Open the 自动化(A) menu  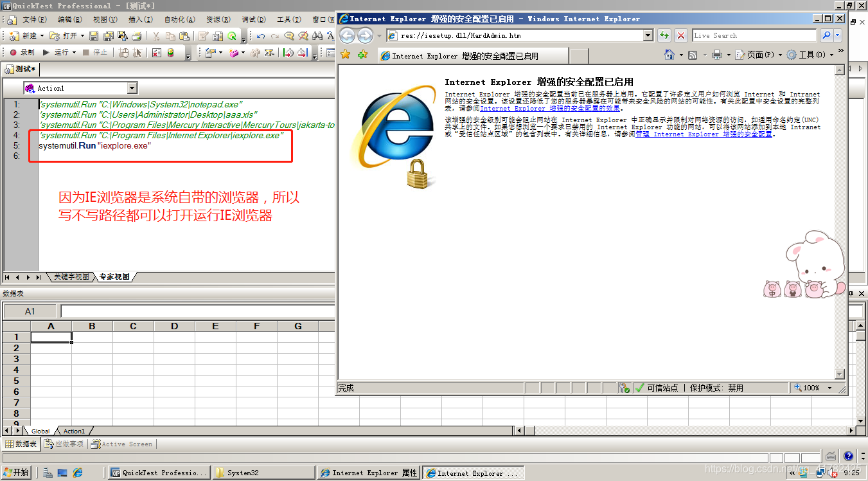[179, 20]
